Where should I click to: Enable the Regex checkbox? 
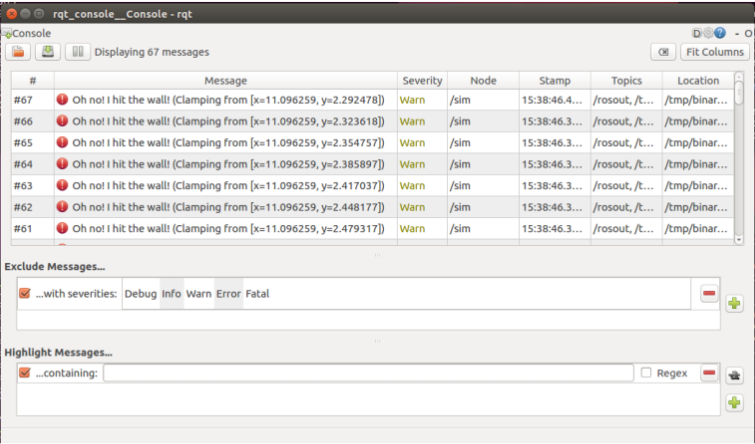646,373
